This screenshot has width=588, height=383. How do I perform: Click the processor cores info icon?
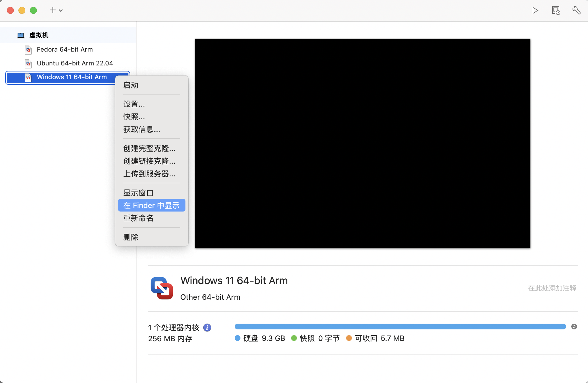coord(207,327)
